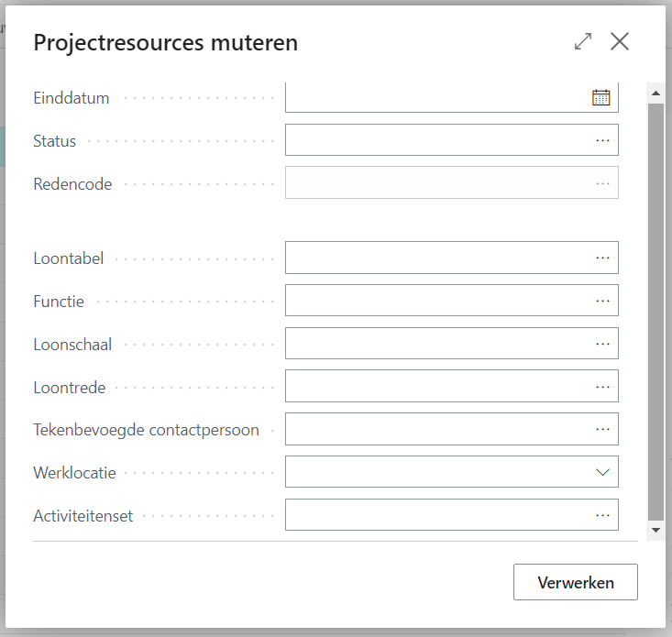
Task: Click the Verwerken button
Action: point(575,582)
